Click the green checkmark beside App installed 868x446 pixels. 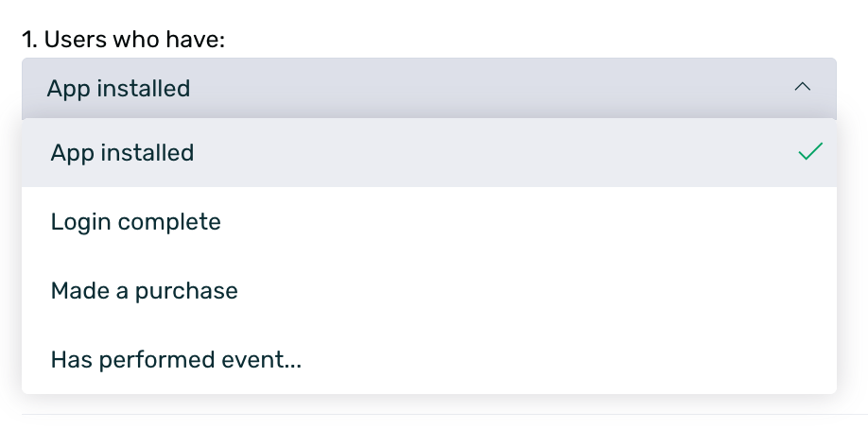pyautogui.click(x=810, y=152)
